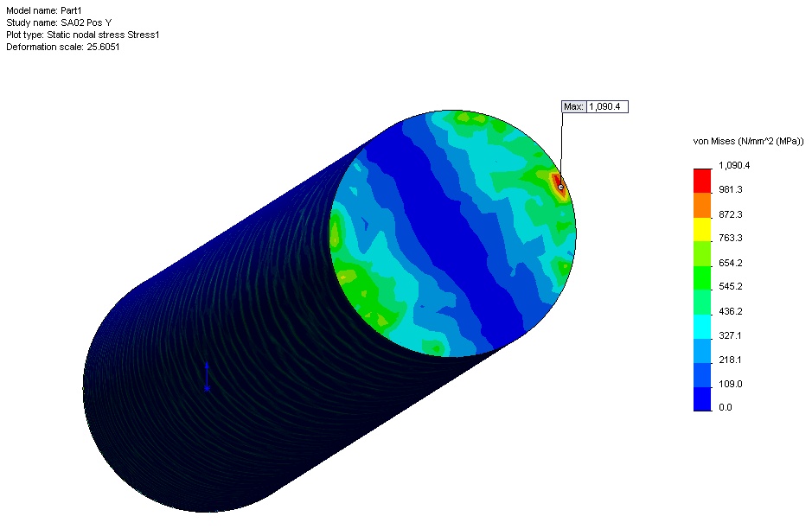Click the legend value 981.3
The height and width of the screenshot is (529, 812).
[x=730, y=189]
